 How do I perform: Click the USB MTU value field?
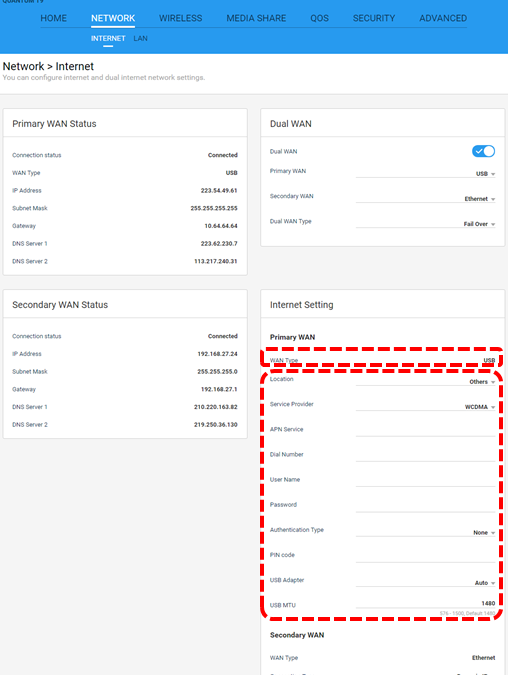(x=425, y=603)
